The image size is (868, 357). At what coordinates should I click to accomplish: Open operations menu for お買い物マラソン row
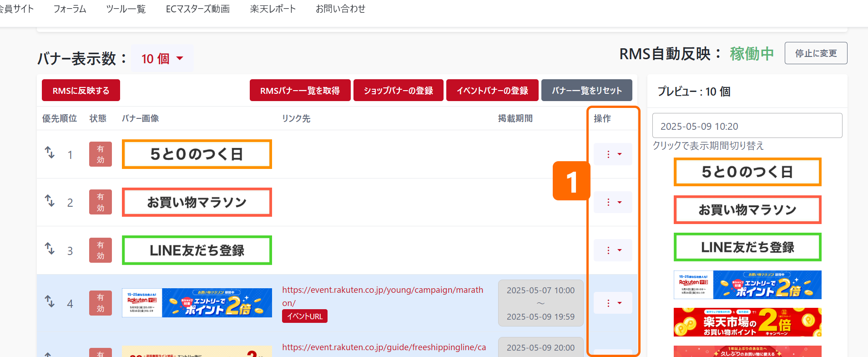tap(613, 202)
